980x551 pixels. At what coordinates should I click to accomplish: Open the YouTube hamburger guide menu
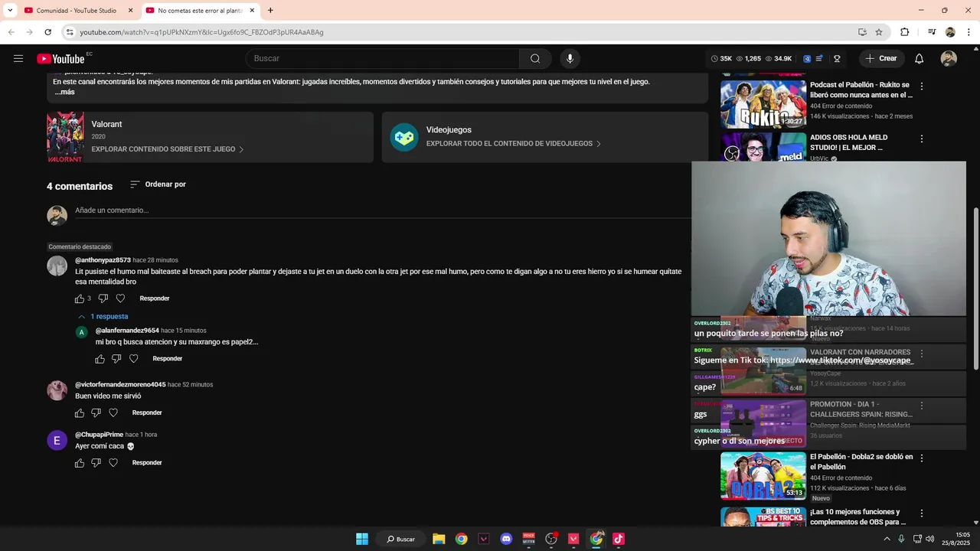coord(18,59)
